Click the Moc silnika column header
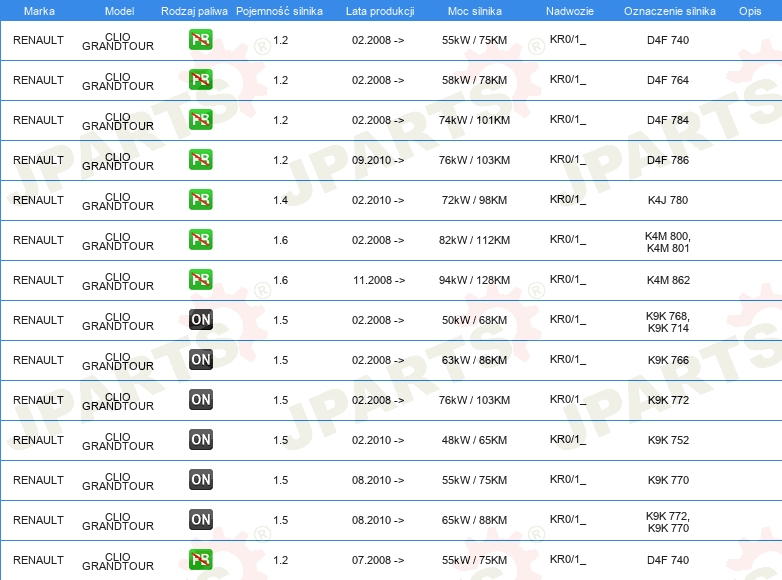This screenshot has width=782, height=580. (x=474, y=11)
